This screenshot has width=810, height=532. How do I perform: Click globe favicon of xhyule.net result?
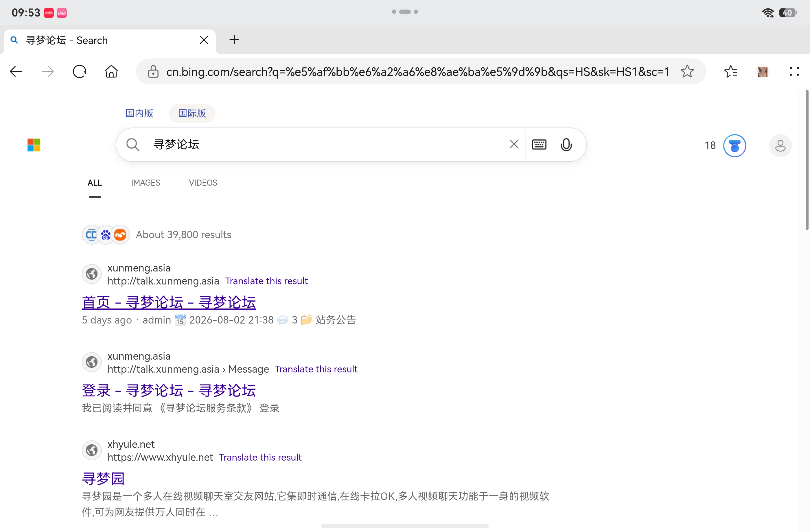[91, 450]
